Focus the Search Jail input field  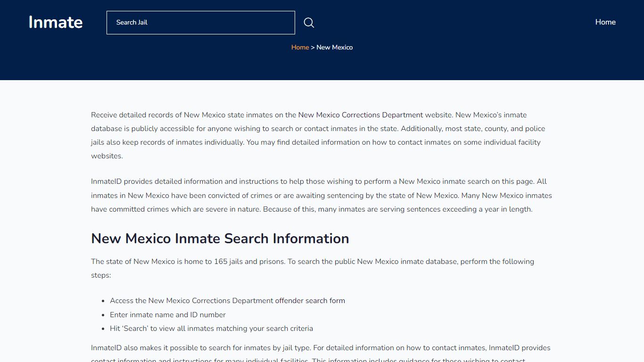[201, 23]
